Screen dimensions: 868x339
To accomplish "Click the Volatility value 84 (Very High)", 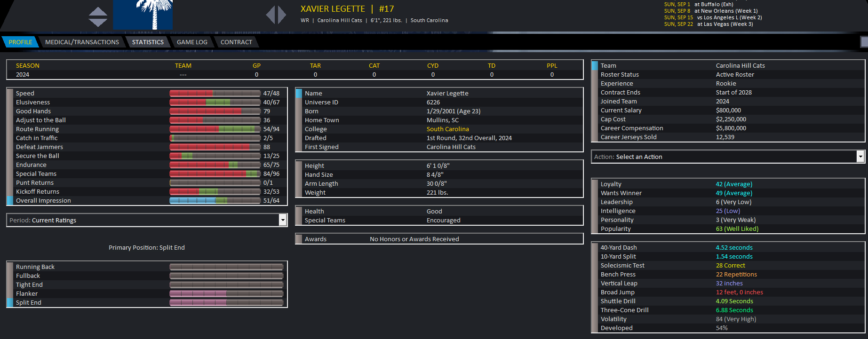I will pos(736,319).
